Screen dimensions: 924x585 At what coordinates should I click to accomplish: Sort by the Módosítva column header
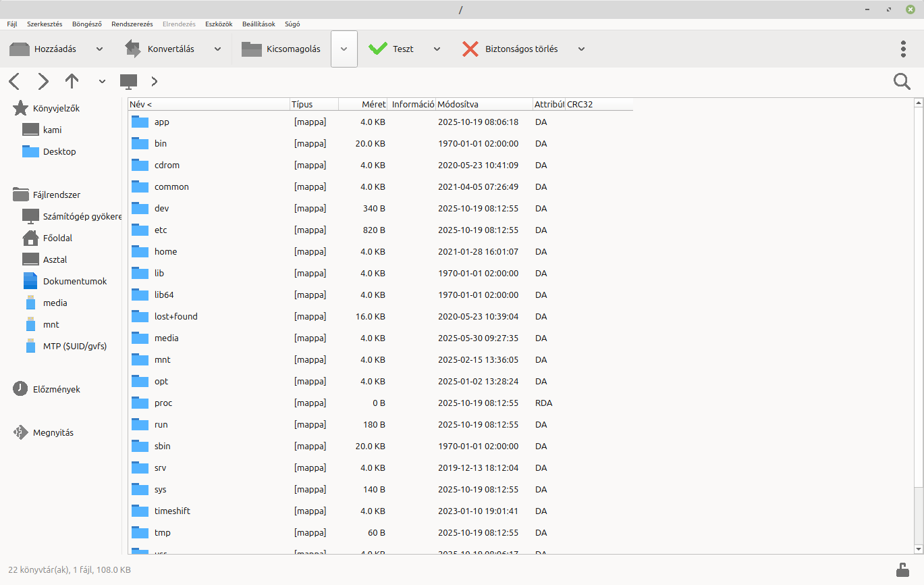click(x=483, y=104)
